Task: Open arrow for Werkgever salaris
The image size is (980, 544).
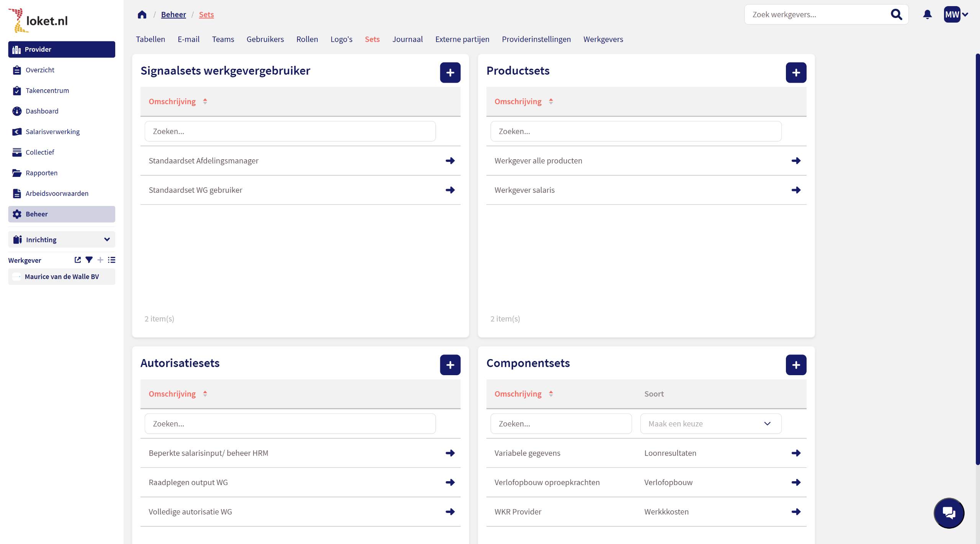Action: point(796,190)
